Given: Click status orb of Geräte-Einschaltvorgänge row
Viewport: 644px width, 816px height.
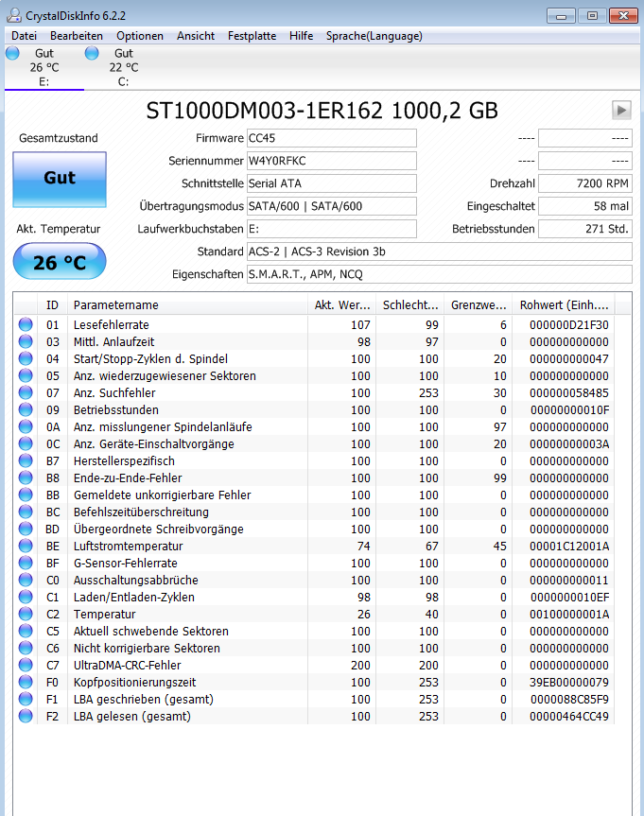Looking at the screenshot, I should [26, 443].
